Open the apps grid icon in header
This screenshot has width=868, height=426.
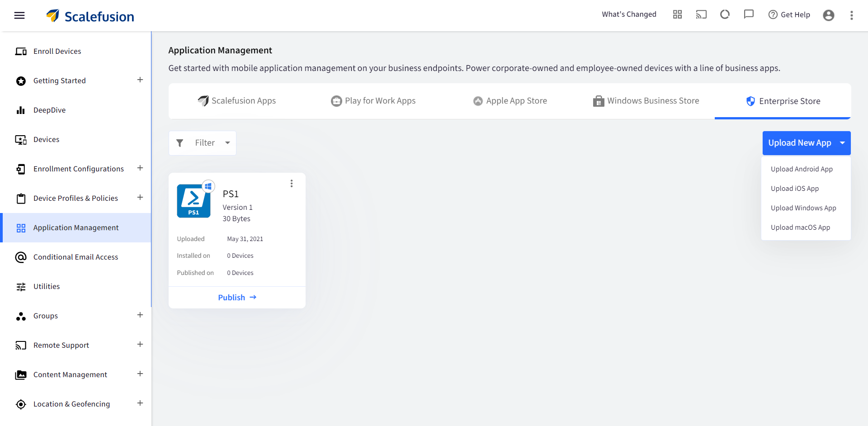pyautogui.click(x=677, y=14)
